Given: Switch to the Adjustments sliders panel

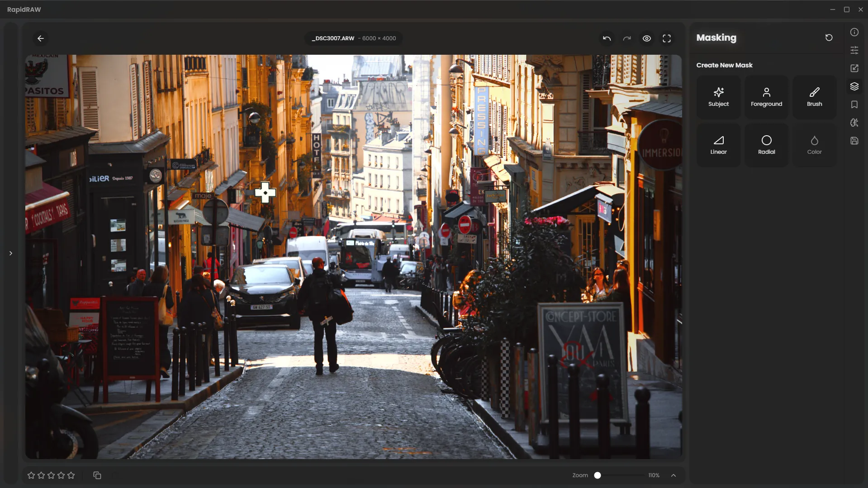Looking at the screenshot, I should pos(854,50).
